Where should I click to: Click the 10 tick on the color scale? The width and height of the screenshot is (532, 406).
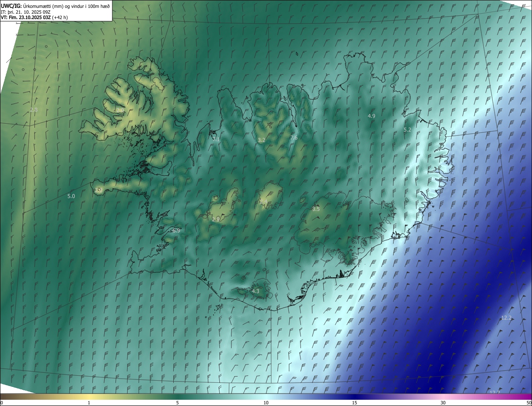[266, 403]
